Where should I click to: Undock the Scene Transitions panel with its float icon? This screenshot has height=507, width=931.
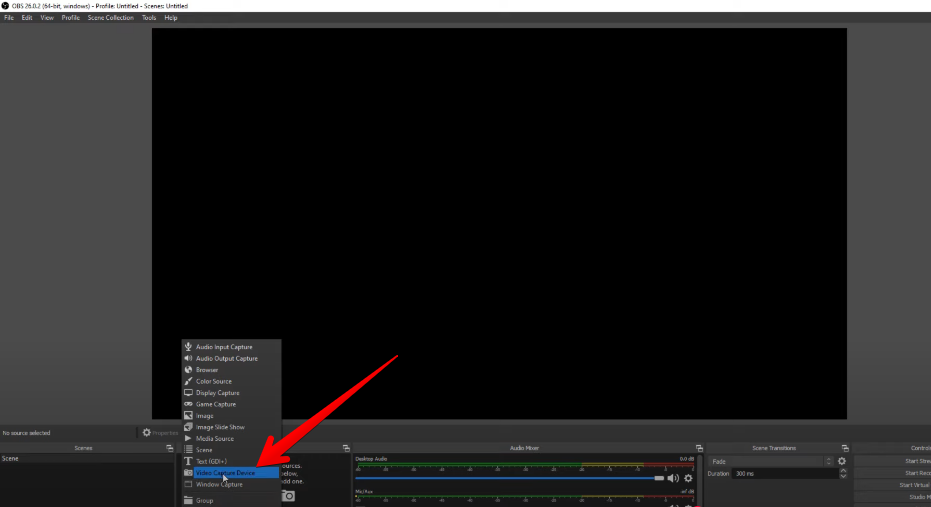(x=845, y=448)
